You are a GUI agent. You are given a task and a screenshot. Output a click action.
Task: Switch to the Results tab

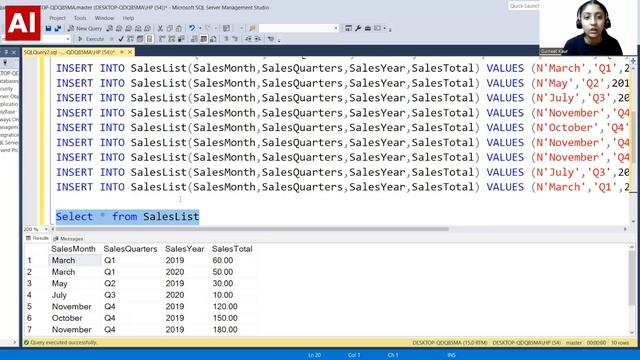click(38, 238)
